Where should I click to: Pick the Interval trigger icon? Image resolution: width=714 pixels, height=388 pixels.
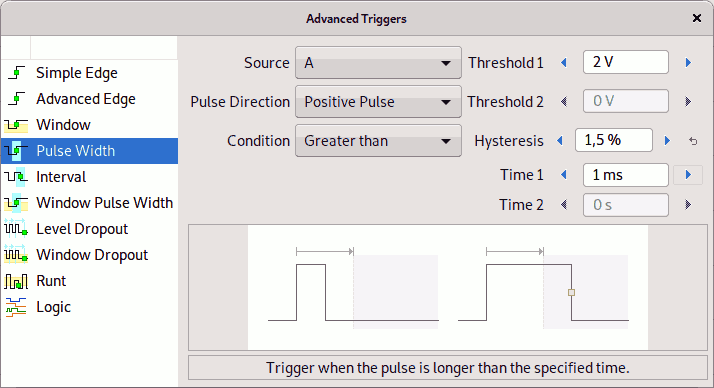(16, 177)
